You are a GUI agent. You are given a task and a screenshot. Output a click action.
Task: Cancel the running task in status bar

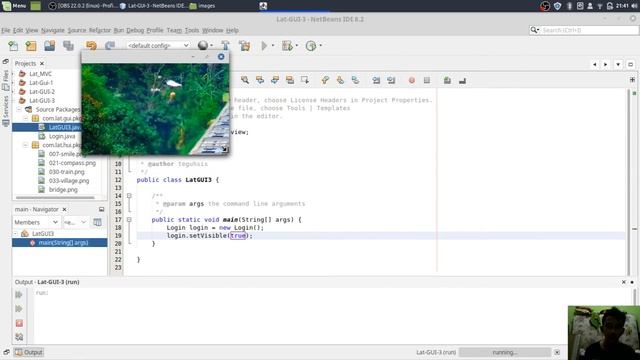557,352
